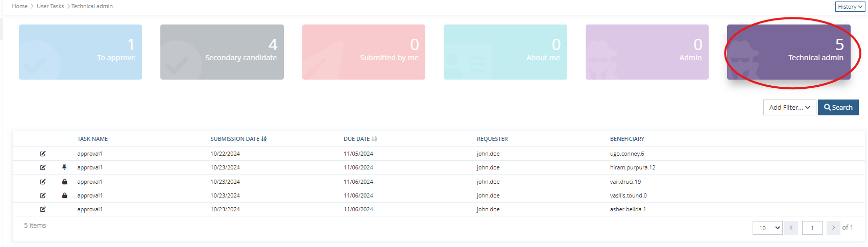
Task: Click the Search button
Action: click(x=838, y=107)
